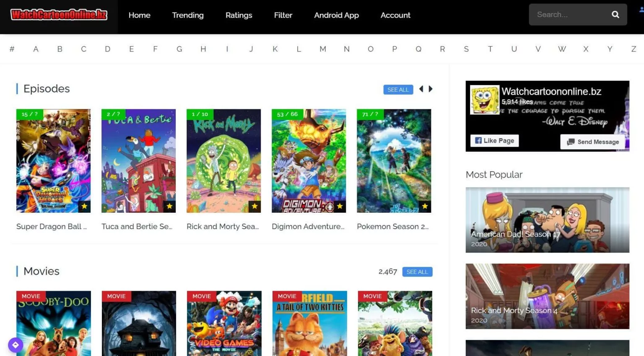Open the Android App page
This screenshot has width=644, height=356.
336,15
